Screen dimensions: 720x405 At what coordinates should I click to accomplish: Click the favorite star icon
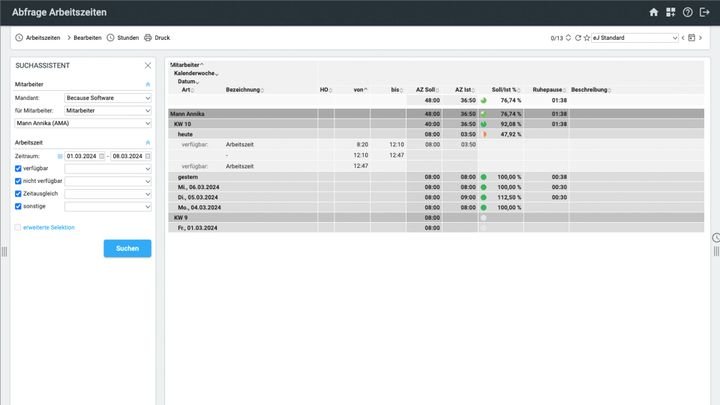(587, 38)
